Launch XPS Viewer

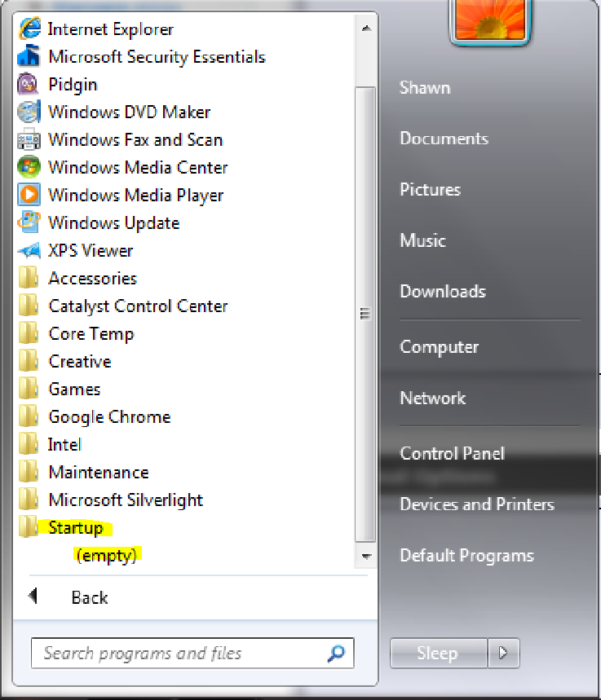pos(91,250)
